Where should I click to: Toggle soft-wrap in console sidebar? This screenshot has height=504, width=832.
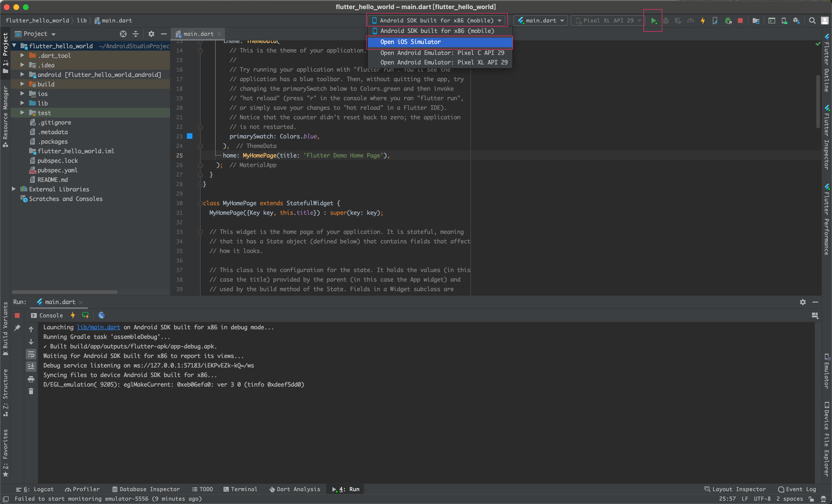click(x=31, y=354)
